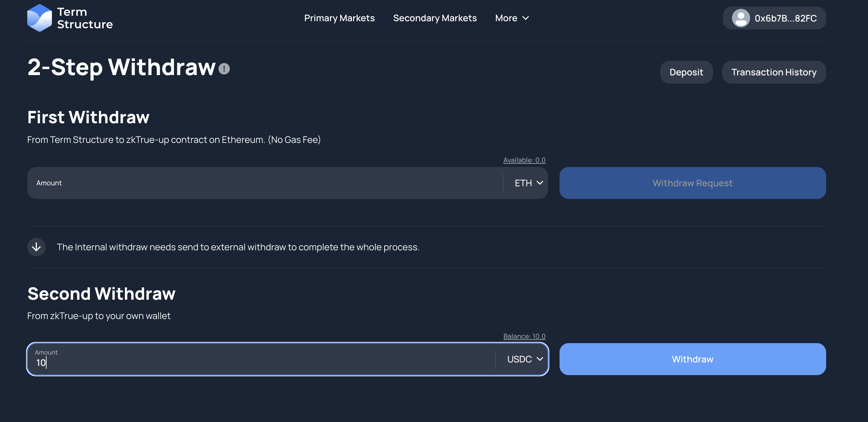Open the USDC token dropdown
The image size is (868, 422).
tap(525, 359)
